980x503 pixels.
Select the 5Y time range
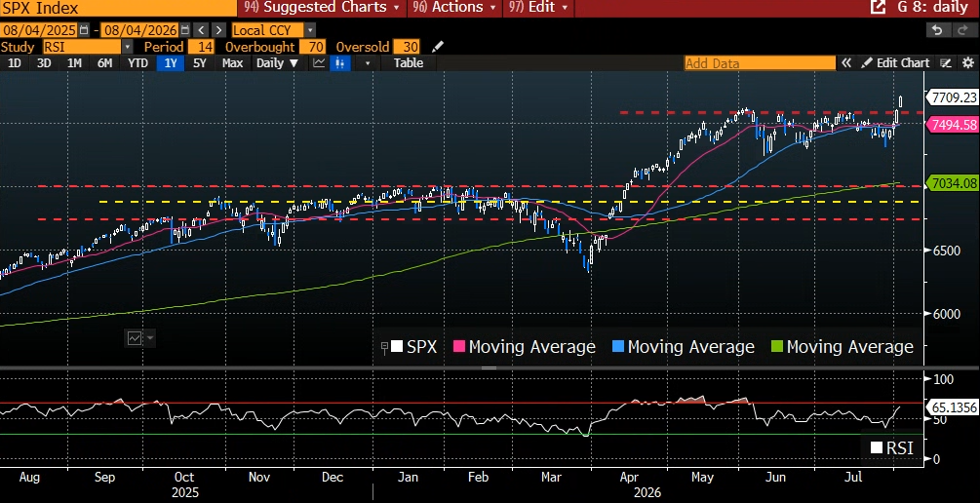tap(199, 63)
